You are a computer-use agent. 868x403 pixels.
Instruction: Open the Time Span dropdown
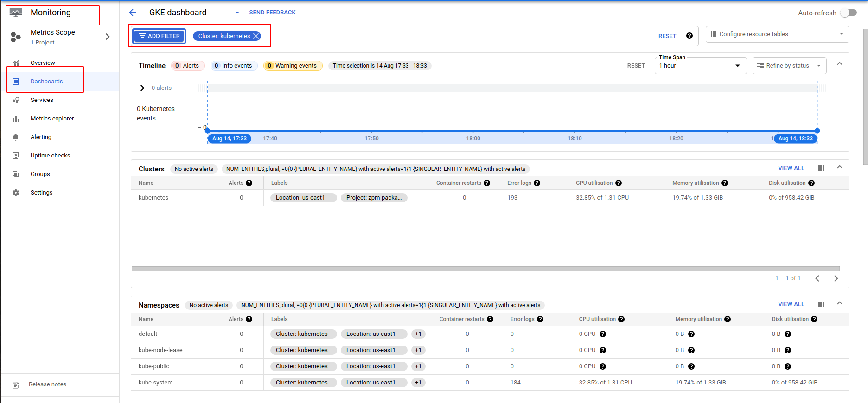(x=700, y=66)
